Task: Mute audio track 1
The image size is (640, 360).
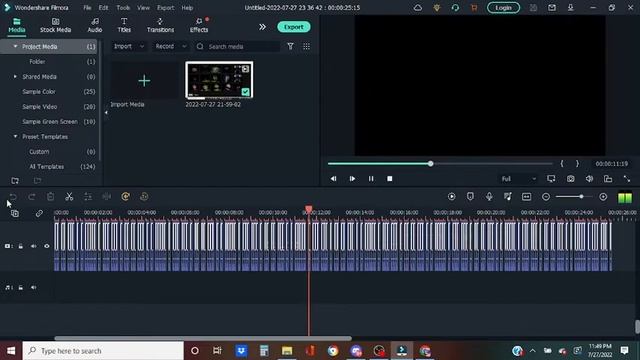Action: pos(33,287)
